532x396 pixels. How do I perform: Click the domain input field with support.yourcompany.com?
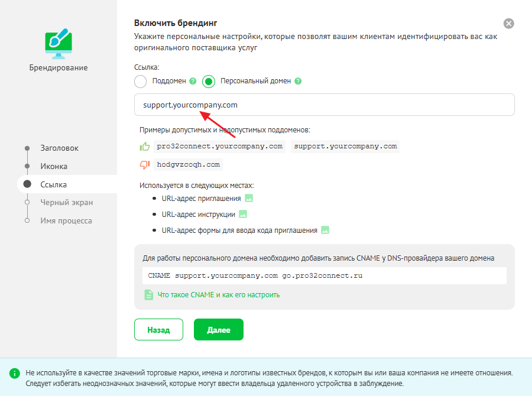click(324, 105)
